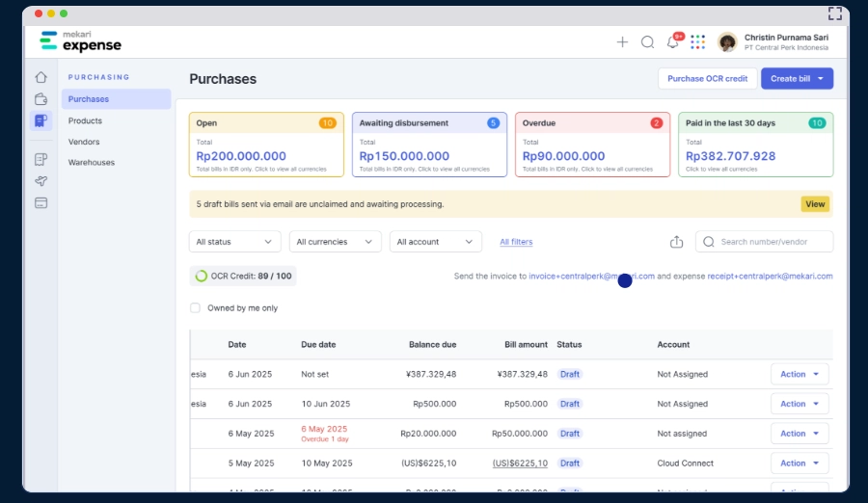This screenshot has height=503, width=868.
Task: Open the wallet icon in the sidebar
Action: [x=41, y=99]
